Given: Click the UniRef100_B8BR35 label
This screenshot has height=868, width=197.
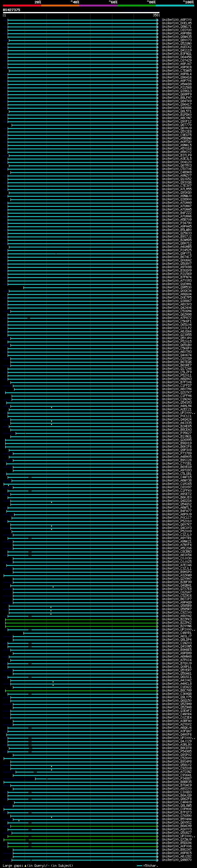Looking at the screenshot, I should 177,782.
